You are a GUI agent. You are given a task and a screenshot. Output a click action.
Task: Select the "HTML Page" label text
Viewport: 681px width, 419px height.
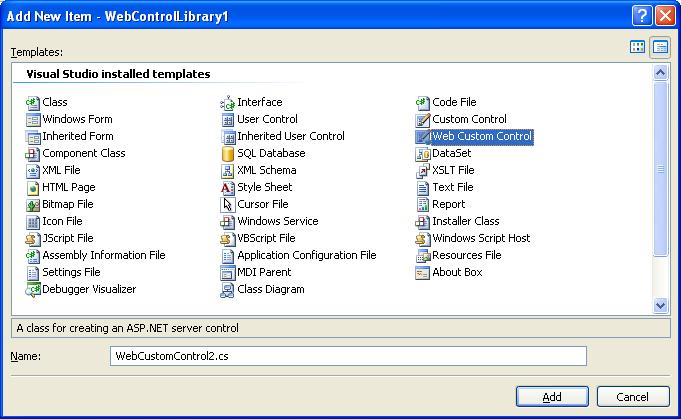pyautogui.click(x=69, y=187)
